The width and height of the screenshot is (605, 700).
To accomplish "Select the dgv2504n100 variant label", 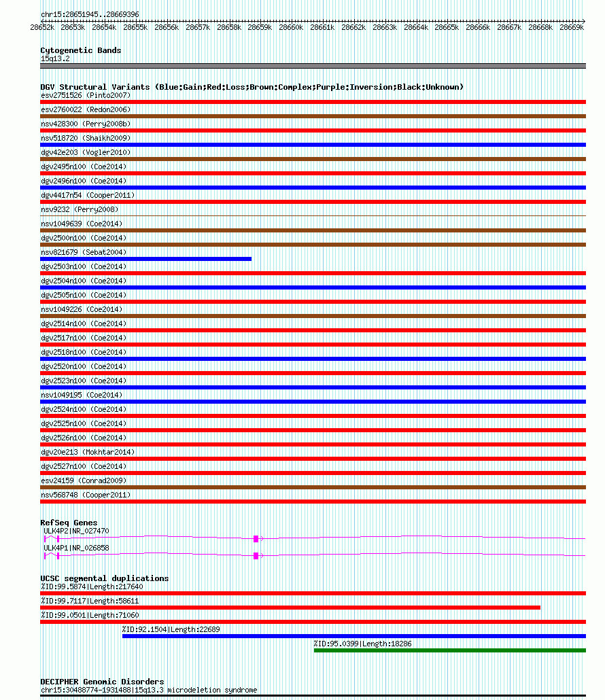I will 84,281.
